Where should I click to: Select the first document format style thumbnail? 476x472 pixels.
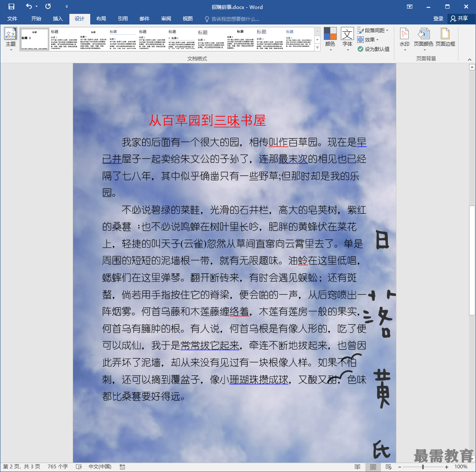[x=35, y=39]
